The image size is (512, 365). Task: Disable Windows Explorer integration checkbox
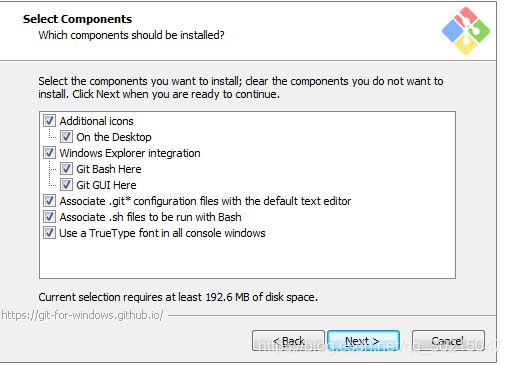pos(49,153)
